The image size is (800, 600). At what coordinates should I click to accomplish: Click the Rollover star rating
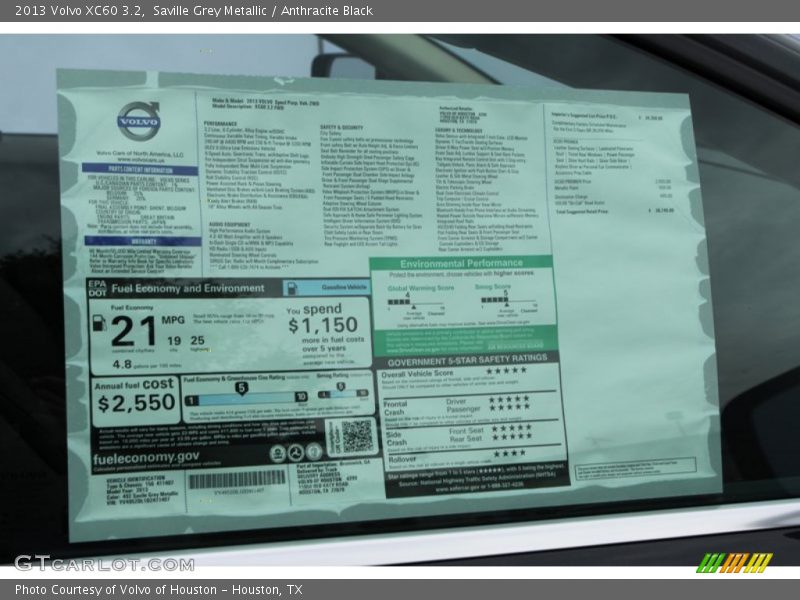pos(508,452)
